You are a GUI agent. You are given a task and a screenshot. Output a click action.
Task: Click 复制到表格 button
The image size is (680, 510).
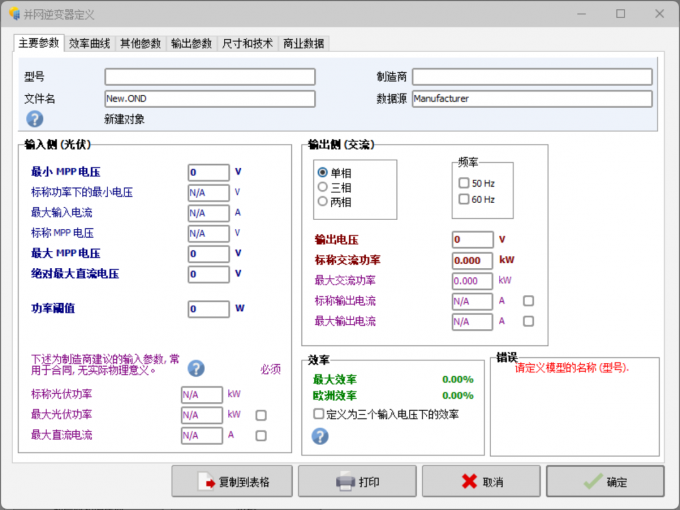(232, 481)
